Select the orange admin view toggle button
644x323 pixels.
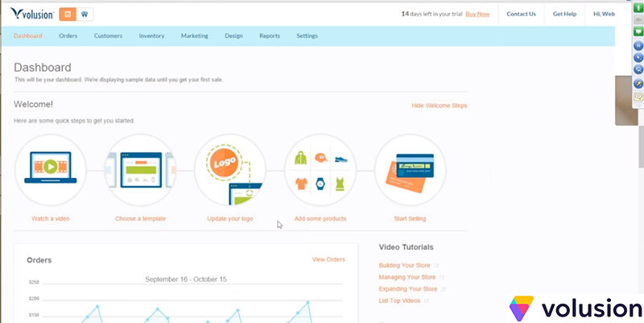(x=68, y=14)
